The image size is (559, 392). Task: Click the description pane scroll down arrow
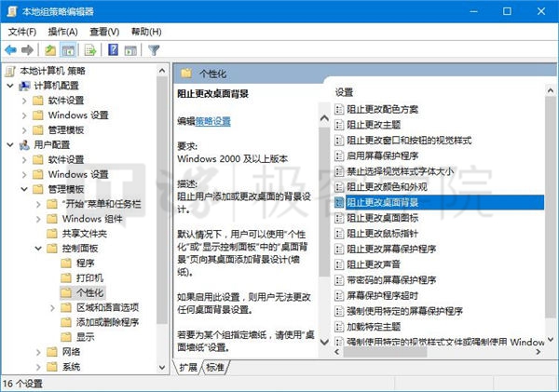click(x=324, y=342)
